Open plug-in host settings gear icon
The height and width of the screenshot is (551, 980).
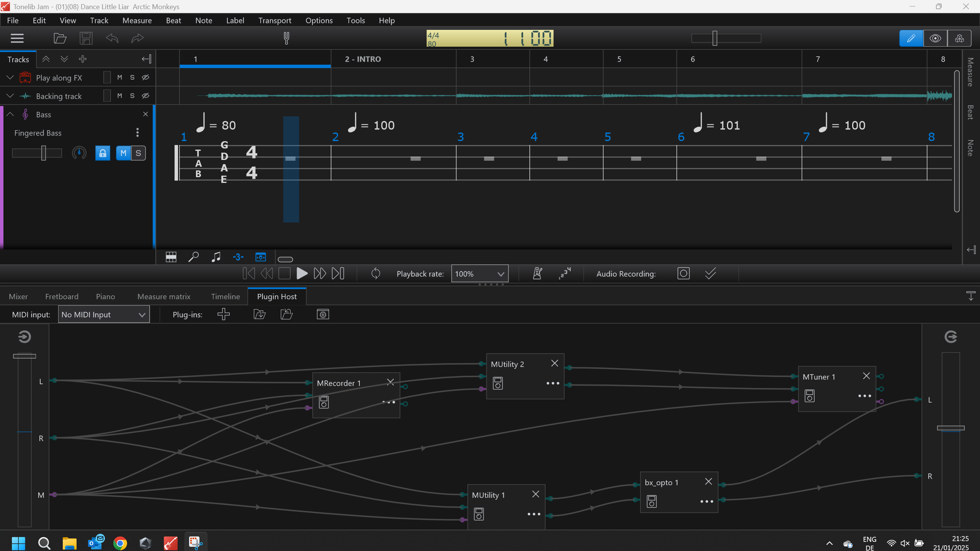click(x=323, y=315)
